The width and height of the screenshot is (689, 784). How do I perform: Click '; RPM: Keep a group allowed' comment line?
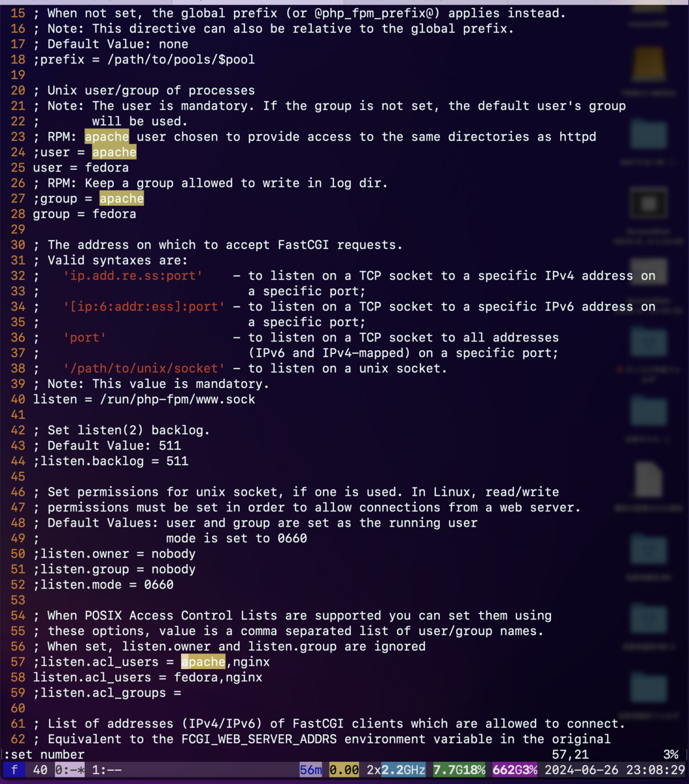210,183
